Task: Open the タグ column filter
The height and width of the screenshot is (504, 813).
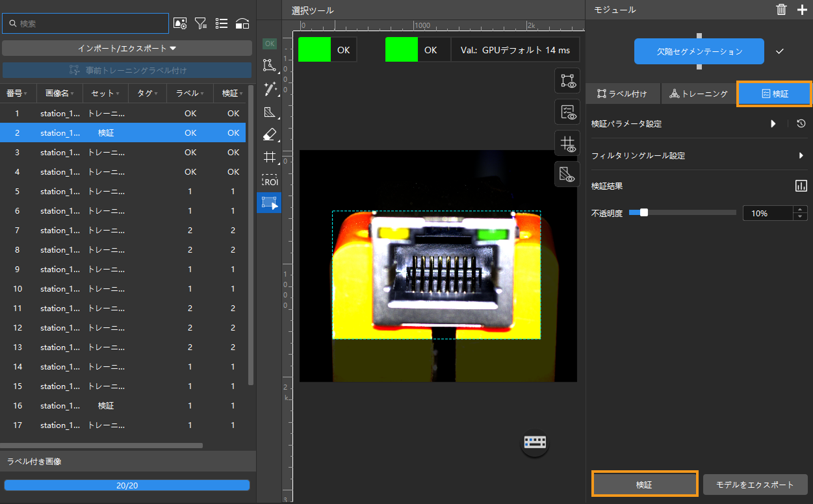Action: tap(148, 94)
